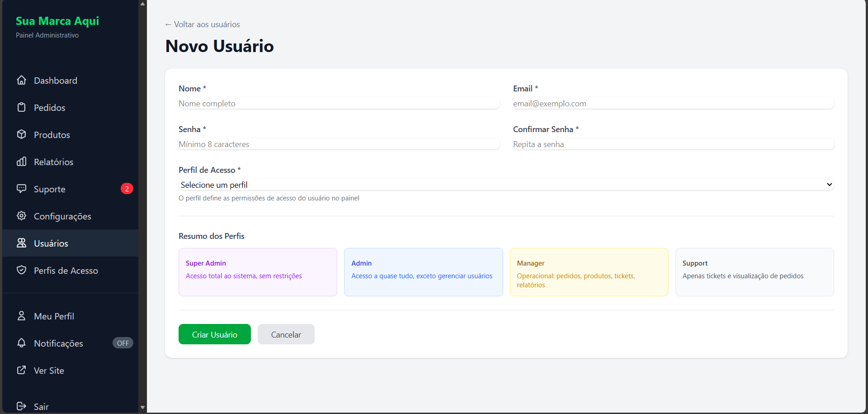Viewport: 868px width, 414px height.
Task: Focus the Nome completo input field
Action: click(x=339, y=104)
